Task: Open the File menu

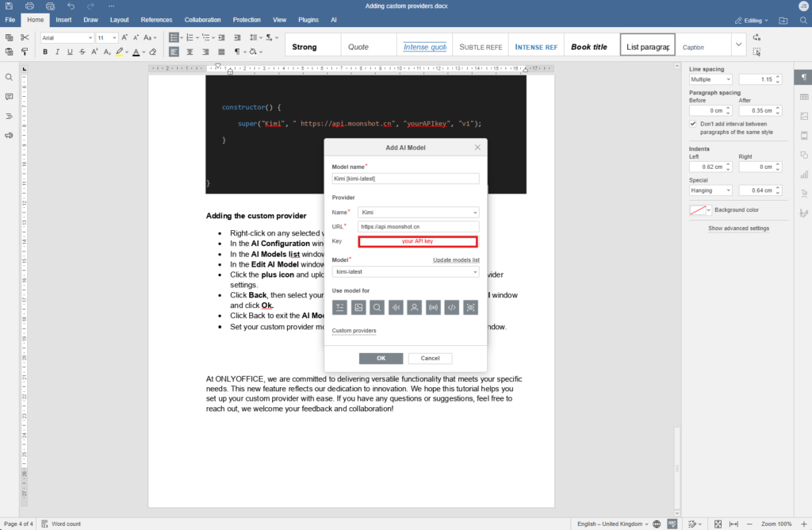Action: click(x=10, y=20)
